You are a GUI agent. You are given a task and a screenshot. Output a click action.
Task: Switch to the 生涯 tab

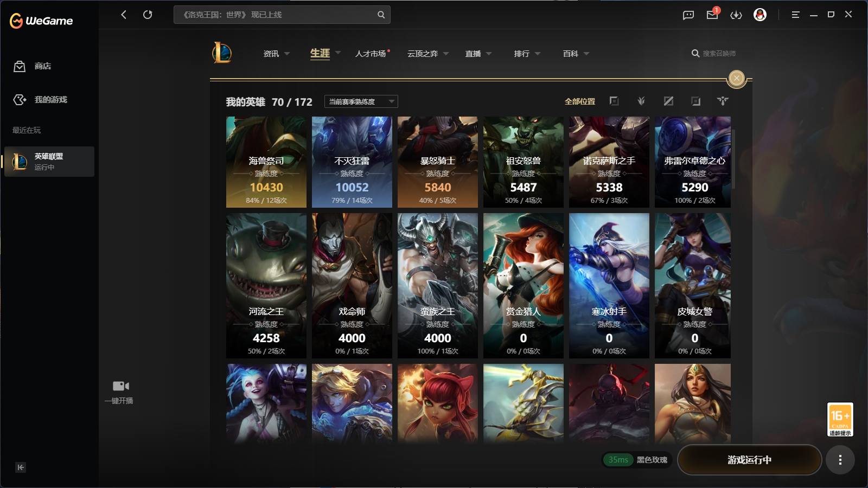tap(320, 53)
